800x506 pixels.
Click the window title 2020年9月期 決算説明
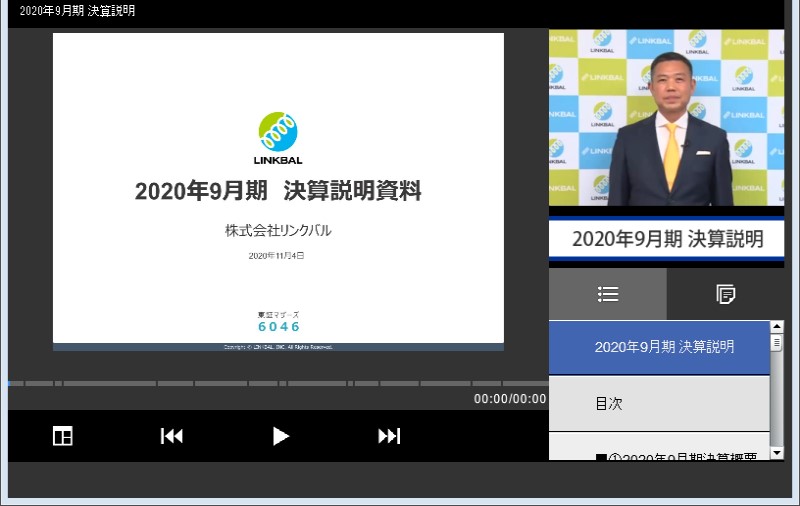pos(77,11)
